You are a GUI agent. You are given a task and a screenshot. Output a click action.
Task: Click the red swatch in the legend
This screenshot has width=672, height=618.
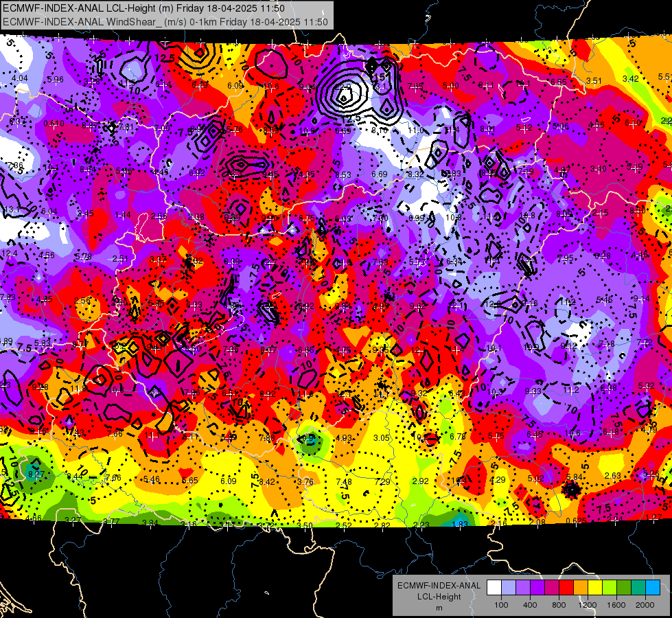566,588
